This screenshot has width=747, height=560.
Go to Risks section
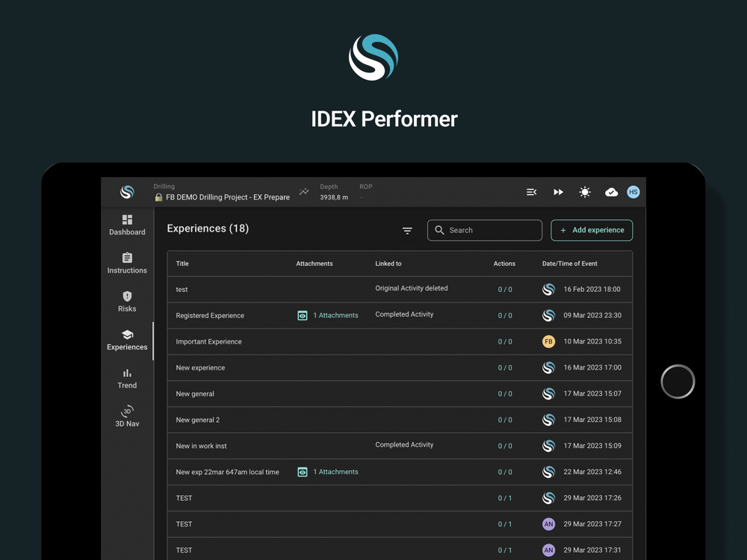pyautogui.click(x=127, y=302)
